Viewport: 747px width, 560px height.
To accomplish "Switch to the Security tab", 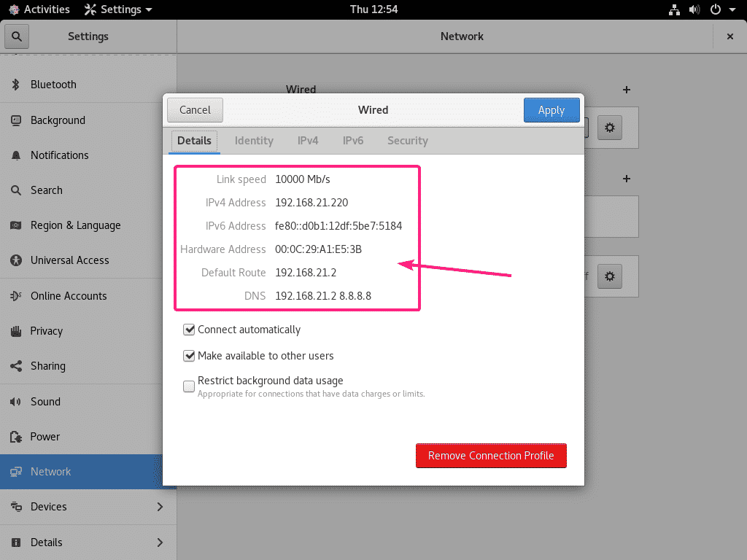I will (x=407, y=141).
